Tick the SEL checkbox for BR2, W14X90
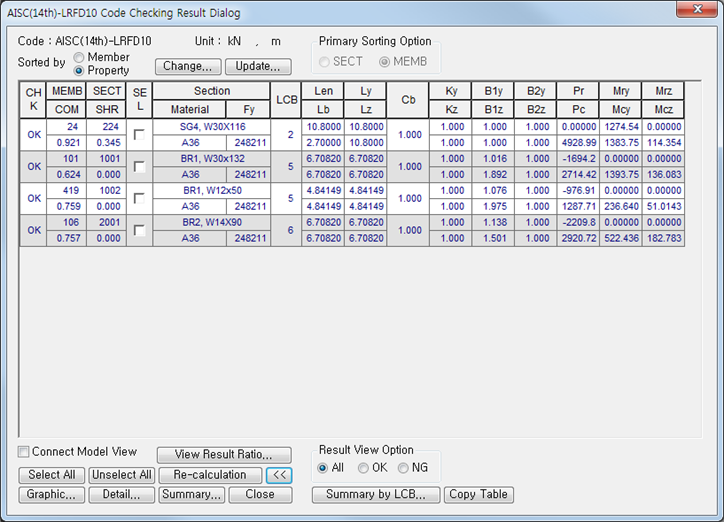Screen dimensions: 724x522 click(x=139, y=230)
